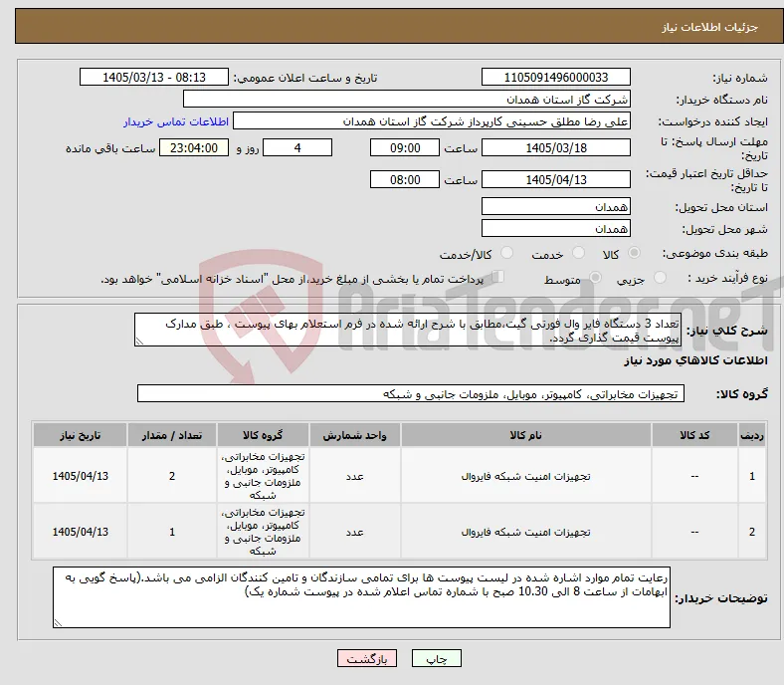Click the چاپ print button

[437, 658]
